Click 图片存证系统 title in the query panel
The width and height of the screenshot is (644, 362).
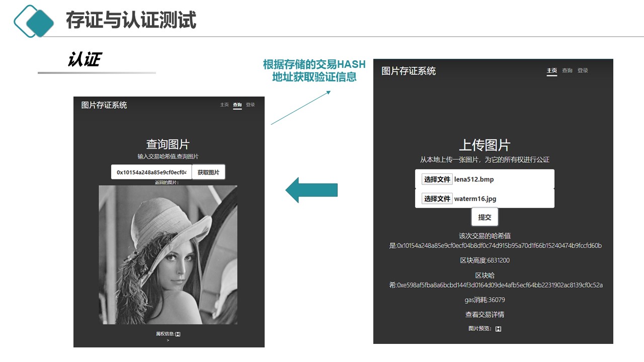click(104, 105)
